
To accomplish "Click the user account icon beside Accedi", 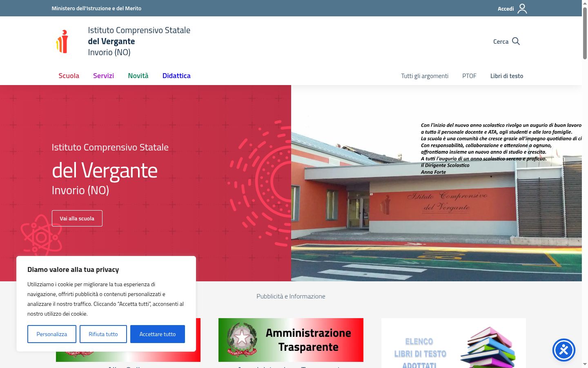I will click(522, 9).
